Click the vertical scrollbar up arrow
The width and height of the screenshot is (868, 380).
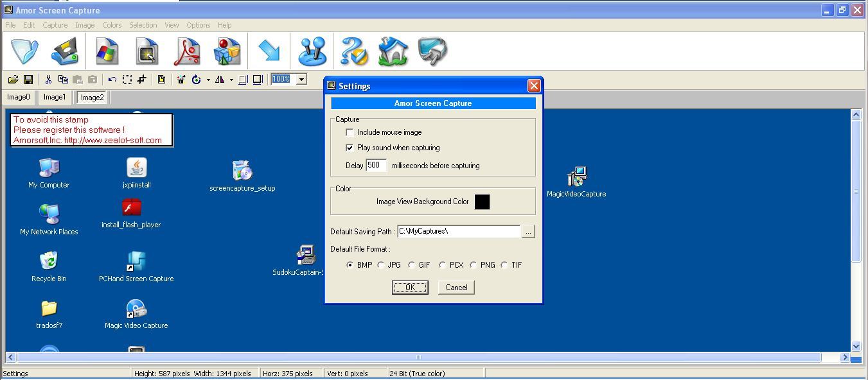click(x=856, y=115)
